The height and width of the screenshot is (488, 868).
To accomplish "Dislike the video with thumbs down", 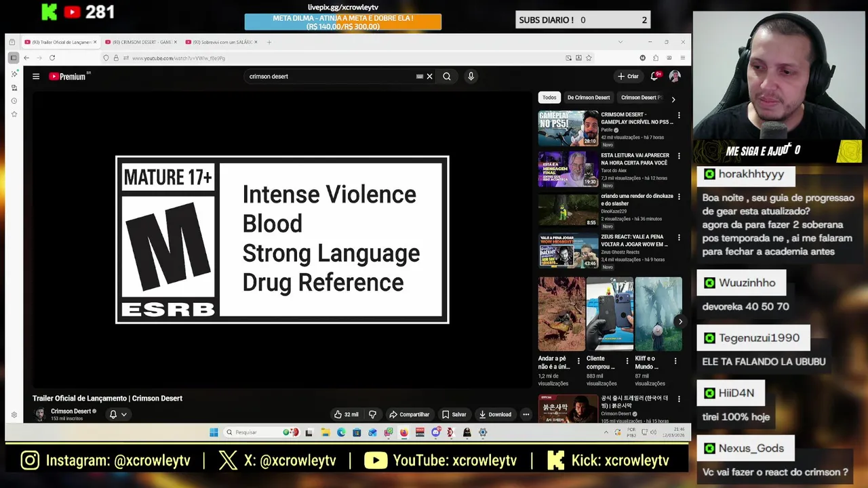I will (372, 414).
